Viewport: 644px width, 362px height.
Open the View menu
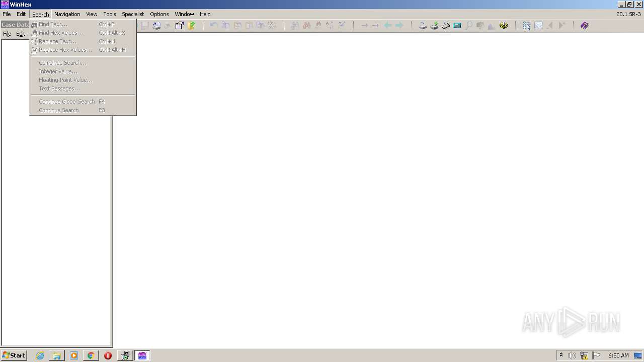coord(92,14)
